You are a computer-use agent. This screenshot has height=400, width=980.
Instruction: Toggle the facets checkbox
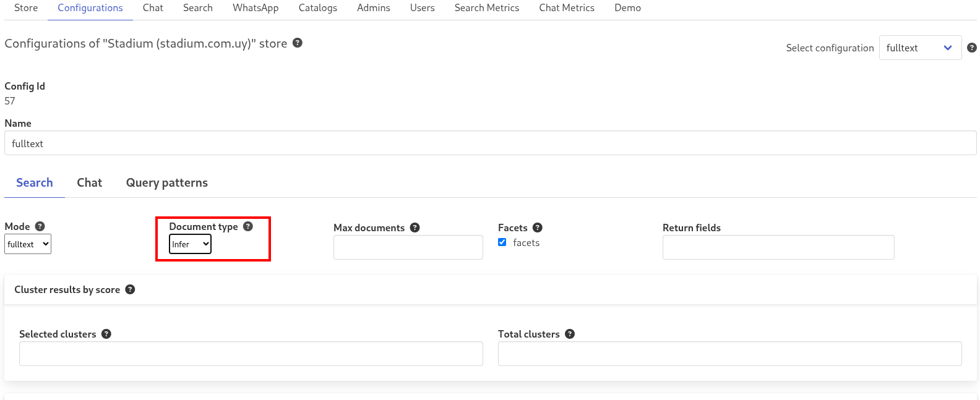pyautogui.click(x=502, y=242)
